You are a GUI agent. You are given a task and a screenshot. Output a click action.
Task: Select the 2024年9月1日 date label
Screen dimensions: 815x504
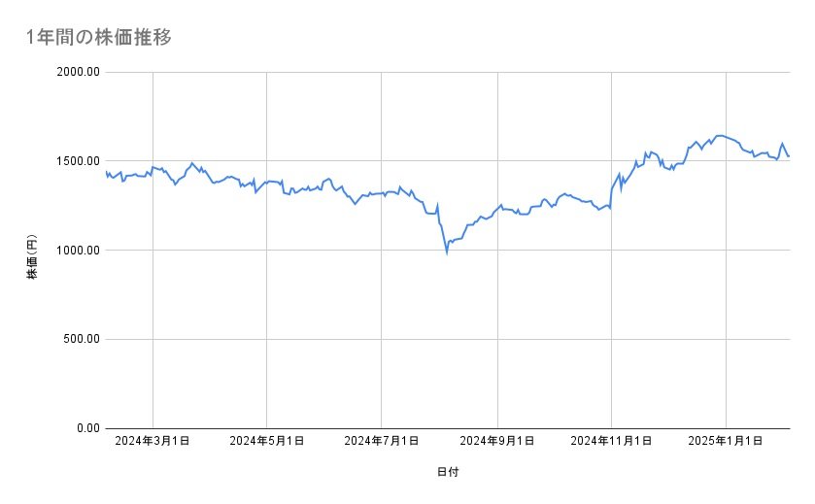pos(497,441)
